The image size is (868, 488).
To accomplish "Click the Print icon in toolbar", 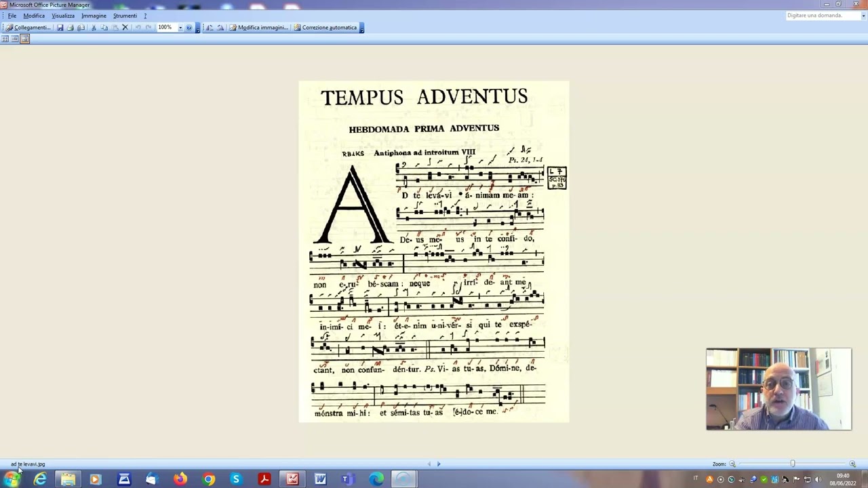I will (70, 28).
